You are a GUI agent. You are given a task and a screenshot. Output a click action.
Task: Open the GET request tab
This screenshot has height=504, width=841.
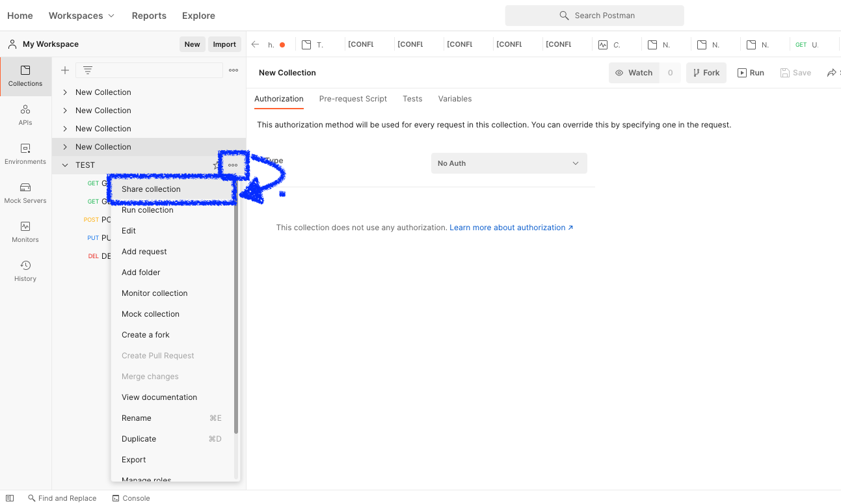(807, 44)
